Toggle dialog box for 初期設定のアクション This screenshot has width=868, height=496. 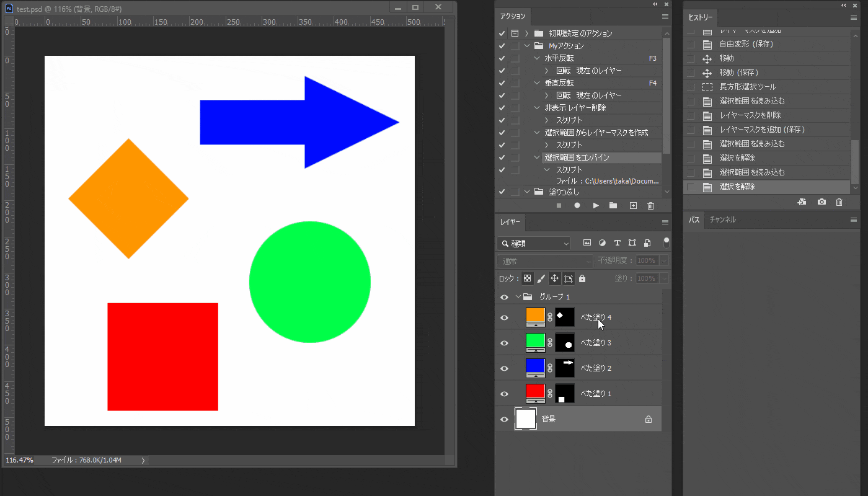515,33
